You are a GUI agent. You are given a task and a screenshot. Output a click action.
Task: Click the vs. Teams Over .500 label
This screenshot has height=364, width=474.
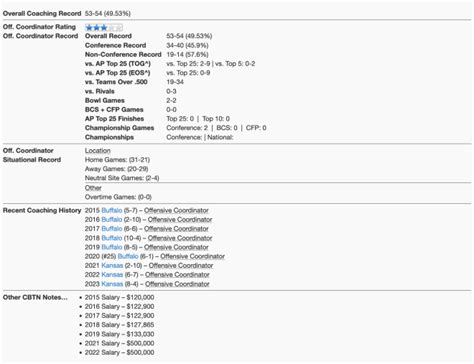pyautogui.click(x=116, y=82)
